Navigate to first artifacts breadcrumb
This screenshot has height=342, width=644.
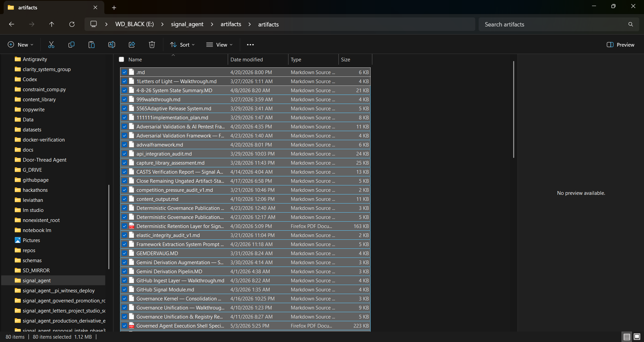231,24
